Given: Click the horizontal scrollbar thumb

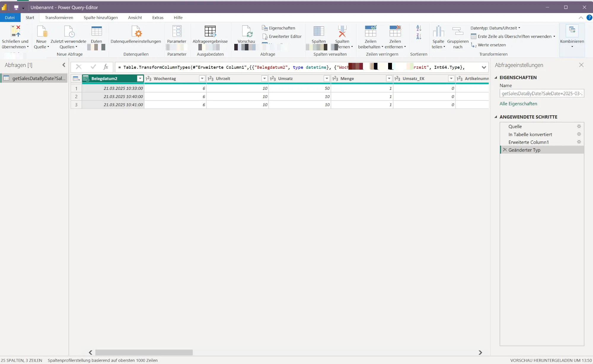Looking at the screenshot, I should coord(144,352).
